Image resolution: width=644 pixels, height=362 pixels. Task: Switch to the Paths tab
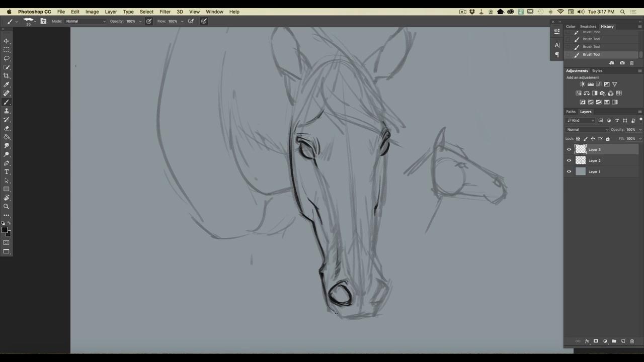pos(571,112)
